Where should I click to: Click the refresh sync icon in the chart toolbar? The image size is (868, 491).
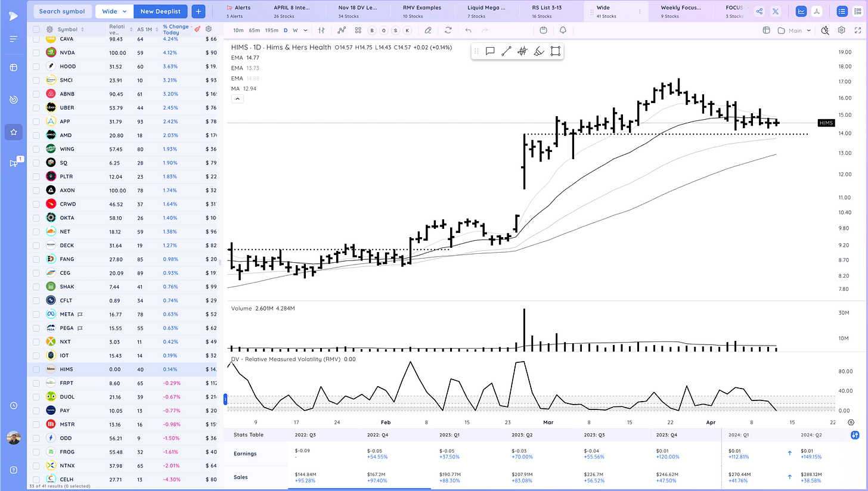click(448, 30)
